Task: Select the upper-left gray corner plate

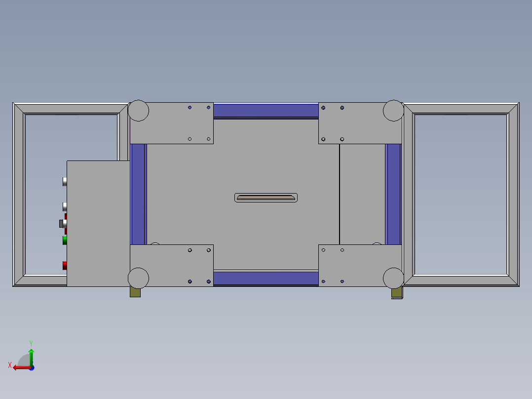Action: click(x=172, y=123)
